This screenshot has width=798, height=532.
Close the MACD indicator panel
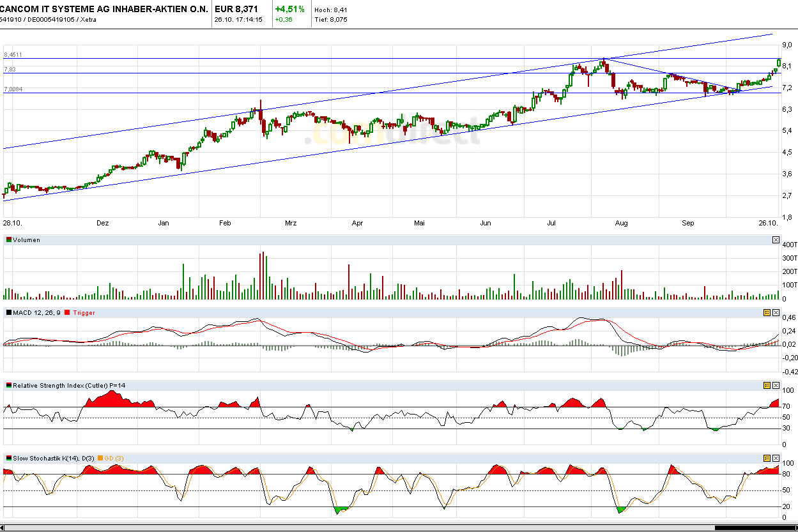[776, 312]
